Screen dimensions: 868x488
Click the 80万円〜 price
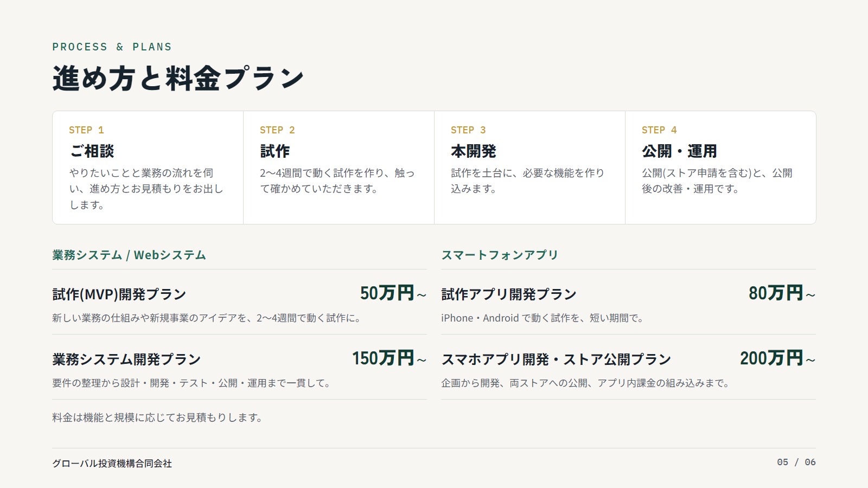pos(782,293)
